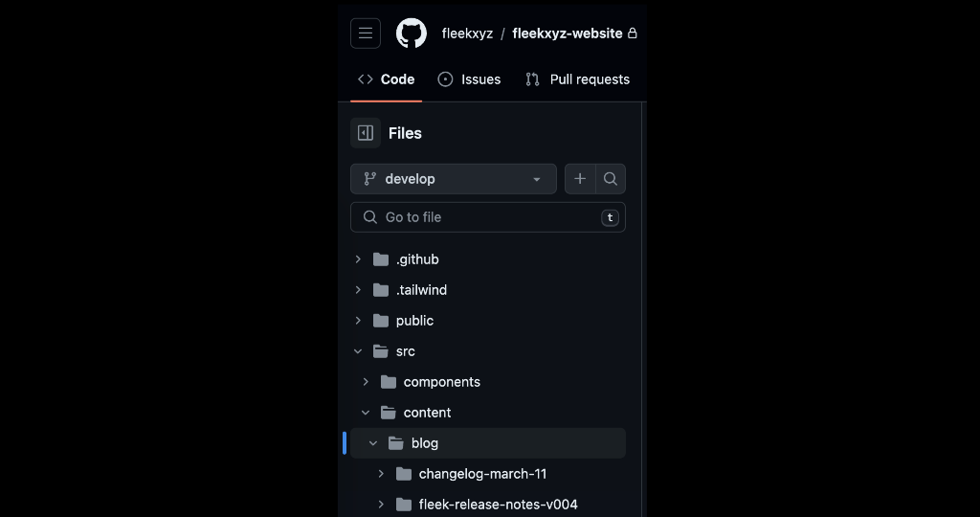Expand the .github folder chevron
Image resolution: width=980 pixels, height=517 pixels.
358,258
